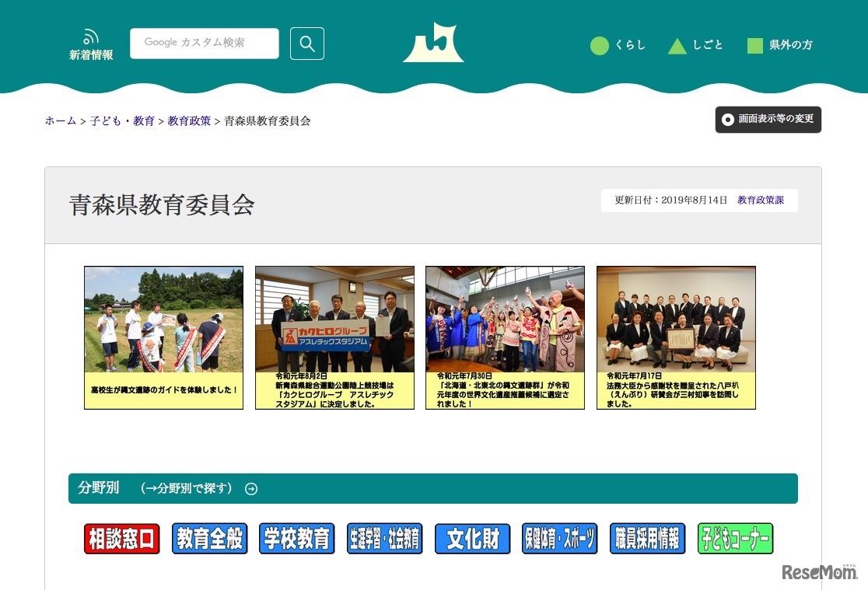Select the 教育全般 category banner
The height and width of the screenshot is (590, 868).
tap(209, 538)
